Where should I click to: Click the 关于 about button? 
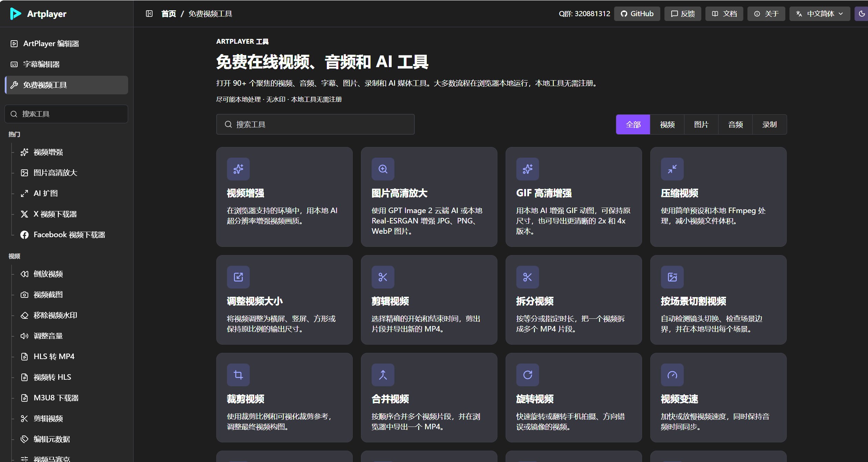[766, 14]
